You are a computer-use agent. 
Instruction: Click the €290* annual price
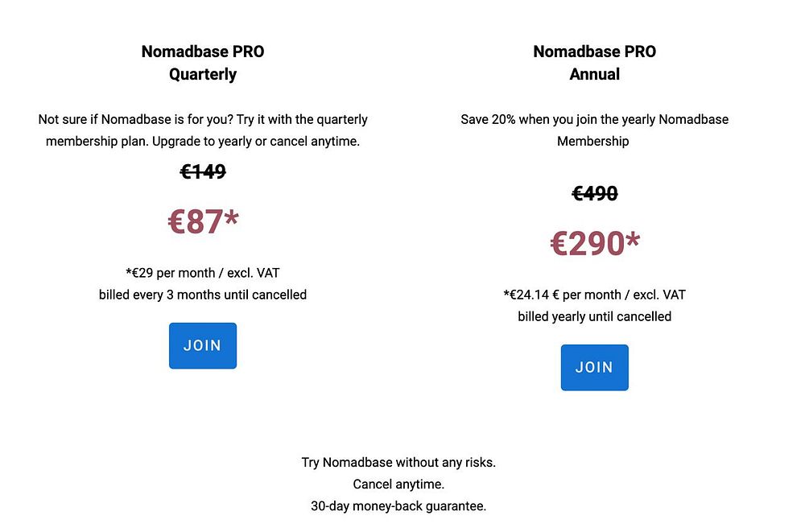(594, 243)
